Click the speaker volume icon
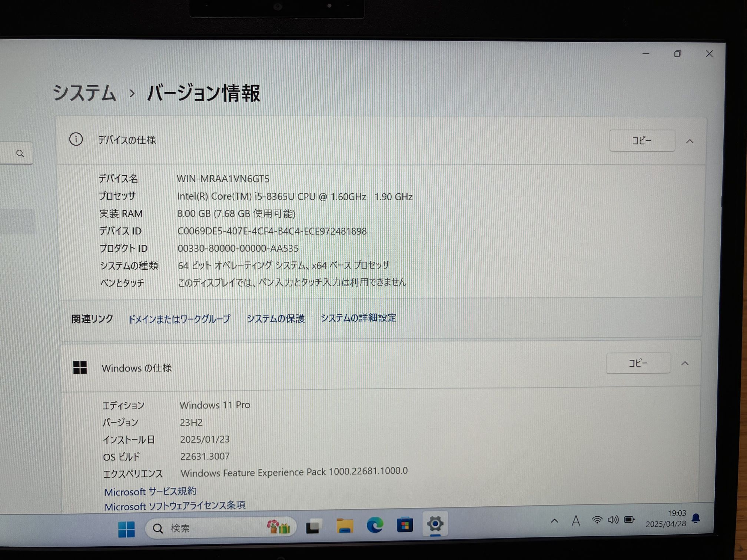Screen dimensions: 747x560 tap(613, 520)
